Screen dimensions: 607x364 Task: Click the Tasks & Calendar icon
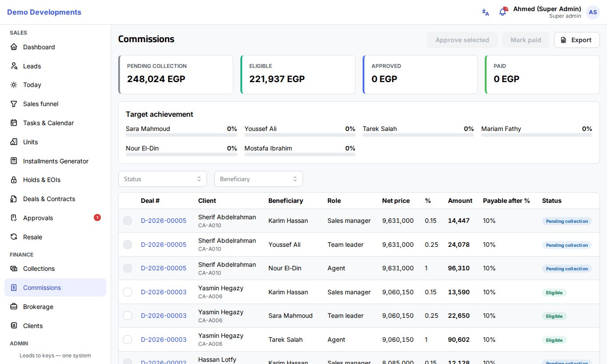coord(14,123)
